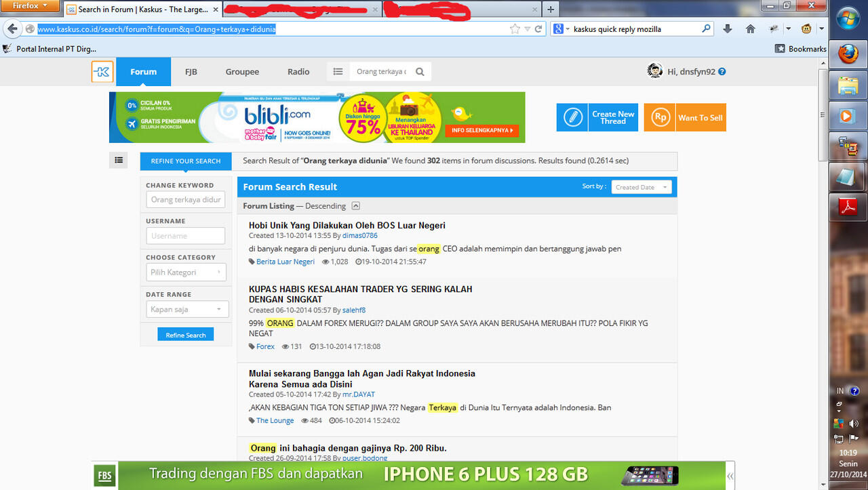Image resolution: width=868 pixels, height=490 pixels.
Task: Go to the Groupee tab
Action: [x=242, y=72]
